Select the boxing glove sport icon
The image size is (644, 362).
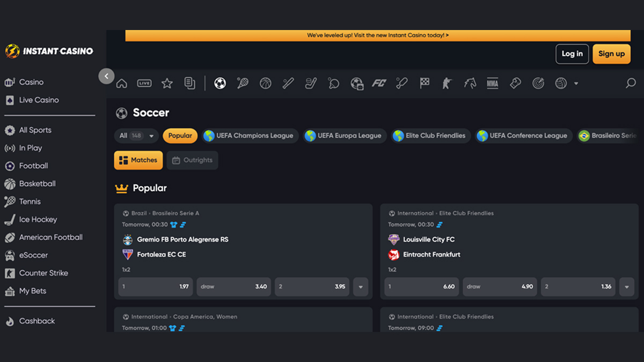[x=515, y=83]
